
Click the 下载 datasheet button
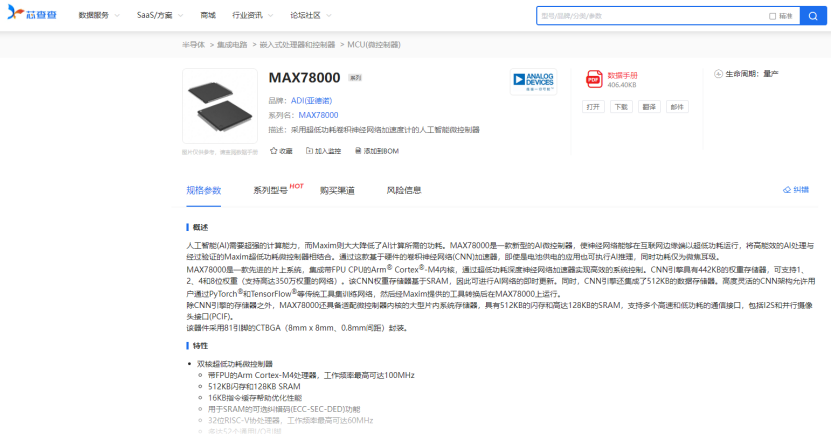(621, 107)
